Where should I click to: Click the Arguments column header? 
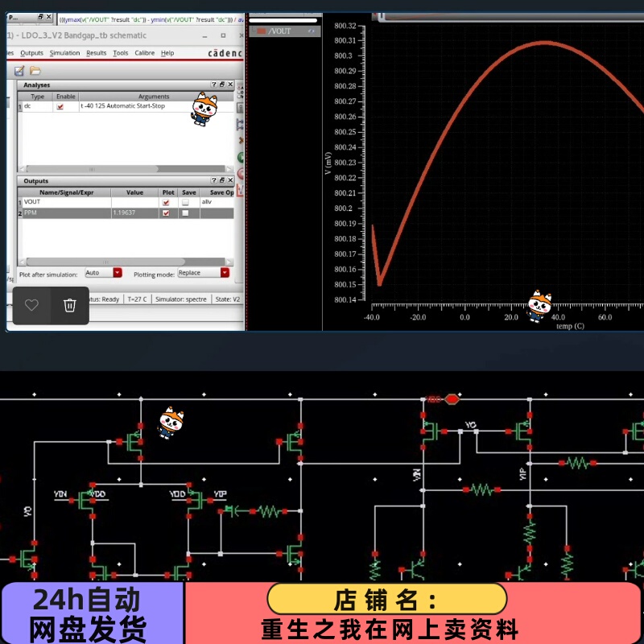click(154, 97)
